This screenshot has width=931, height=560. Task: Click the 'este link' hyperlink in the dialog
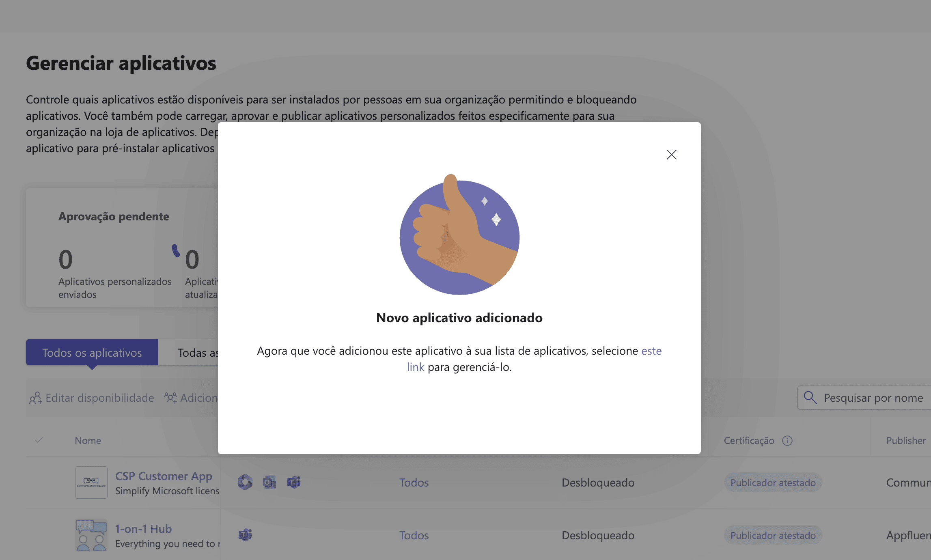[x=651, y=351]
